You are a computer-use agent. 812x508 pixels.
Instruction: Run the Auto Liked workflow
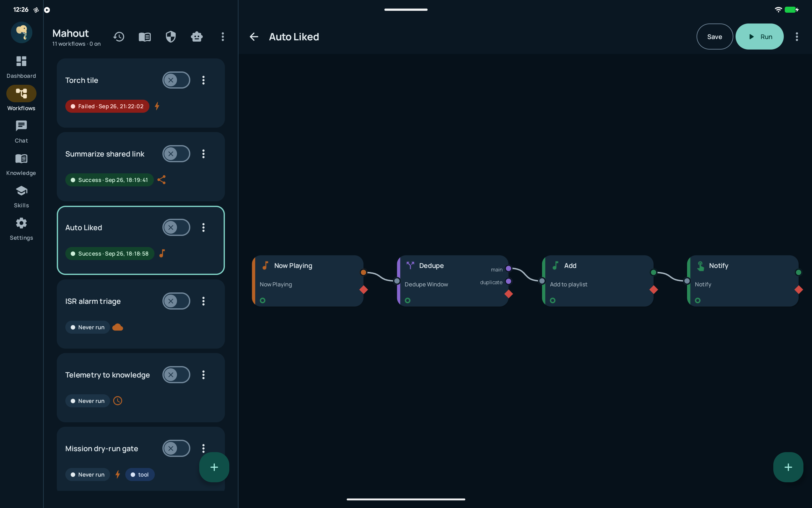[x=759, y=37]
